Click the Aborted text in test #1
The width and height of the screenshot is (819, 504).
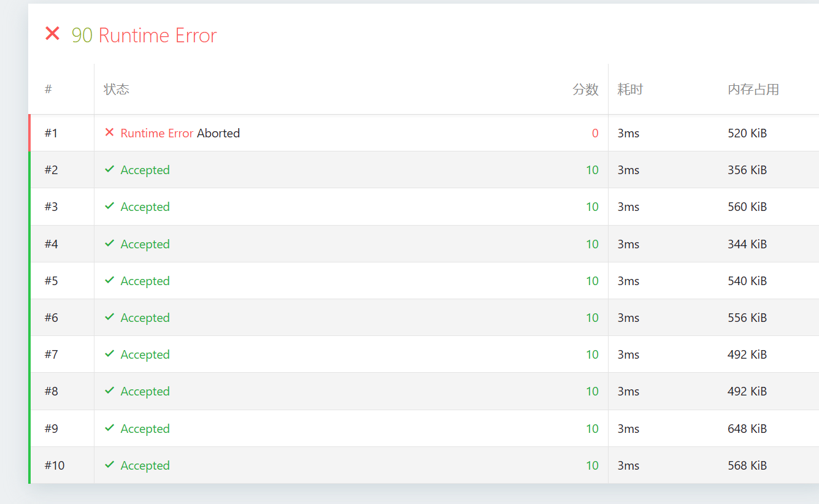[218, 133]
